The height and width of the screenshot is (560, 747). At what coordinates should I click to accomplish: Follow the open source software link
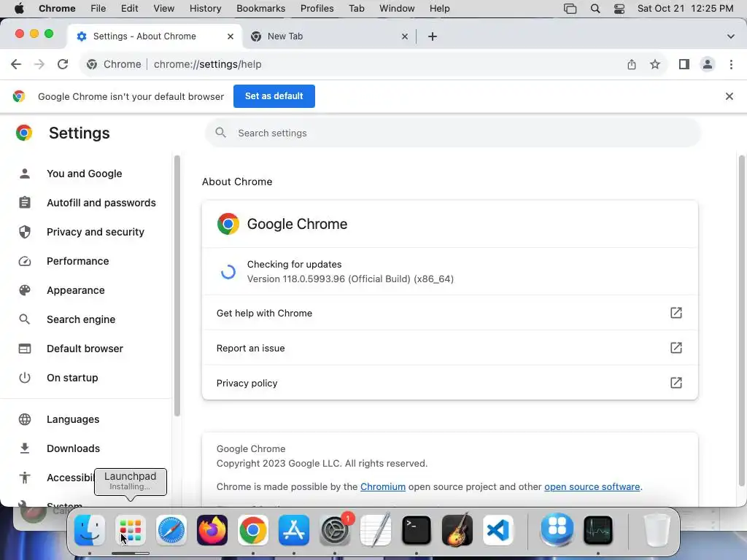pyautogui.click(x=592, y=486)
